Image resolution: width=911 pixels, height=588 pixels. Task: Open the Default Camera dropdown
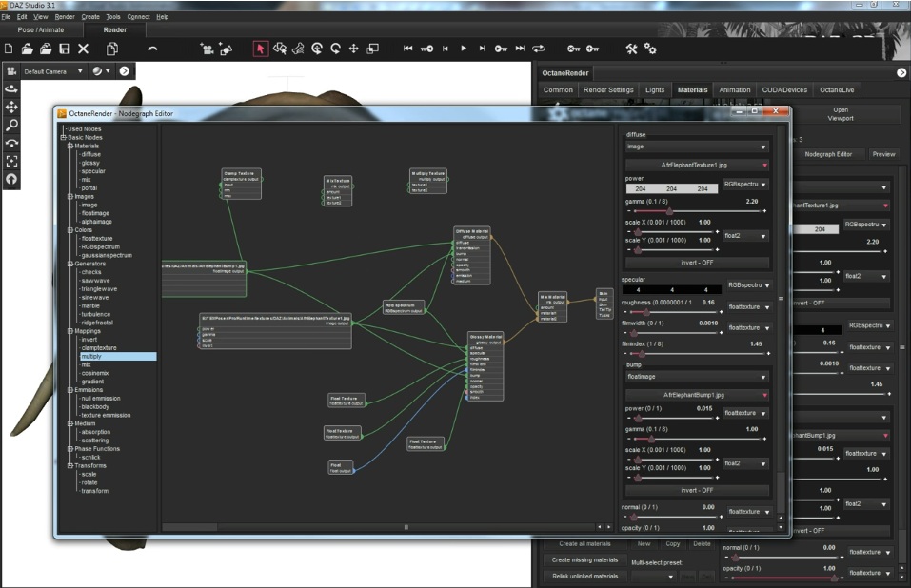pos(53,71)
